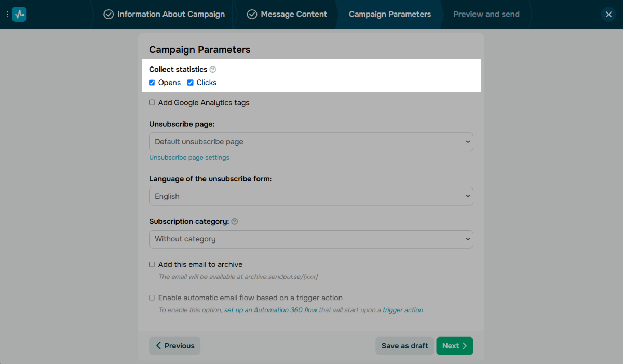The image size is (623, 364).
Task: Switch to the Message Content step
Action: pos(287,15)
